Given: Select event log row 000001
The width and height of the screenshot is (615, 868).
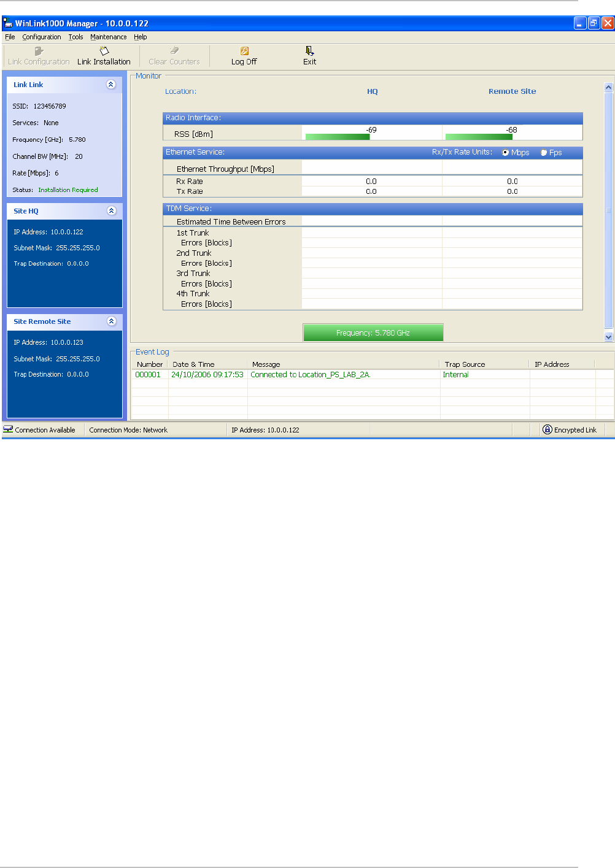Looking at the screenshot, I should 373,375.
